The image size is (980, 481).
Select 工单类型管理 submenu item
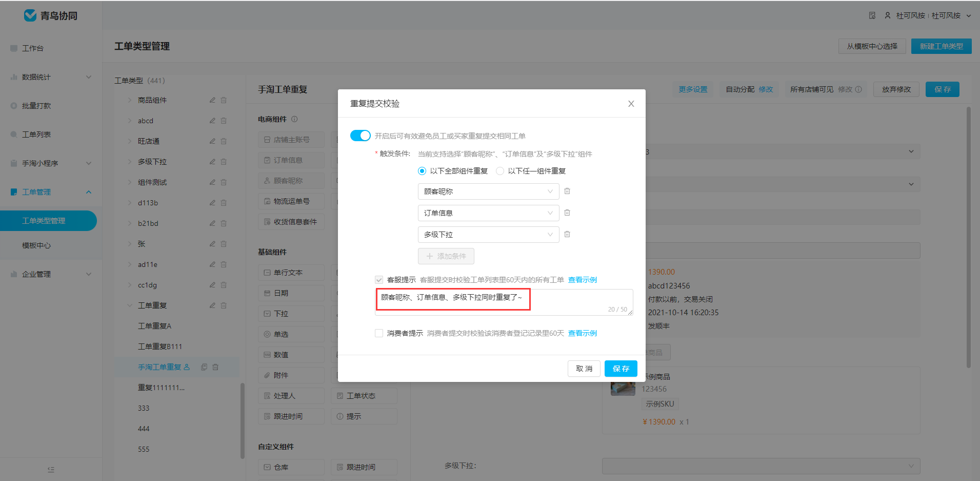coord(48,221)
